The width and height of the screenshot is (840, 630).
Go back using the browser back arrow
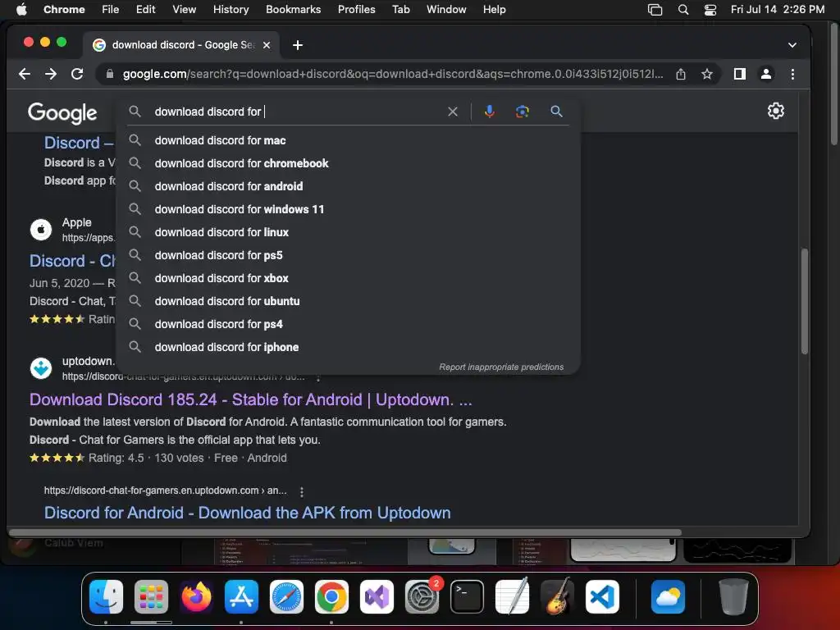(x=25, y=74)
